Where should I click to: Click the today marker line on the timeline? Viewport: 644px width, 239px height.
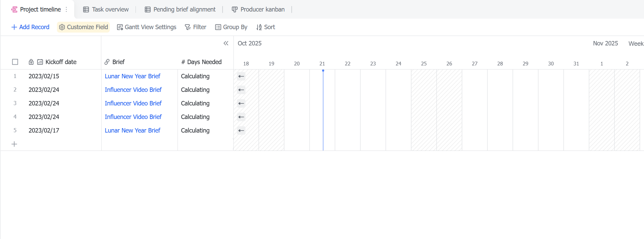[323, 110]
